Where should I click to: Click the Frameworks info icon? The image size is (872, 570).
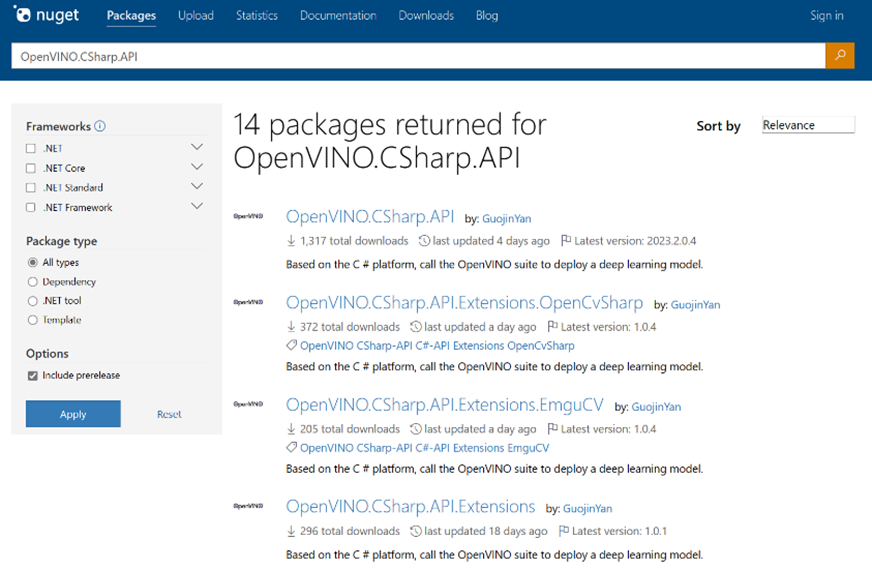pyautogui.click(x=100, y=126)
